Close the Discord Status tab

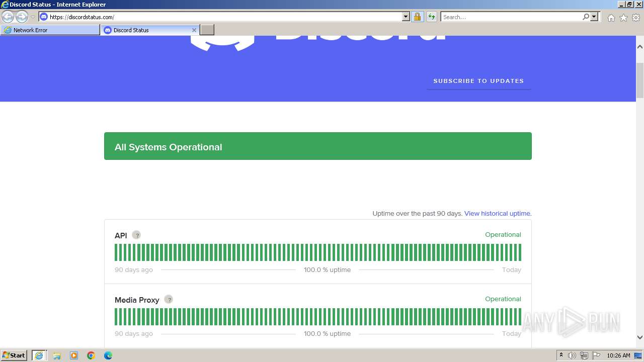coord(194,30)
